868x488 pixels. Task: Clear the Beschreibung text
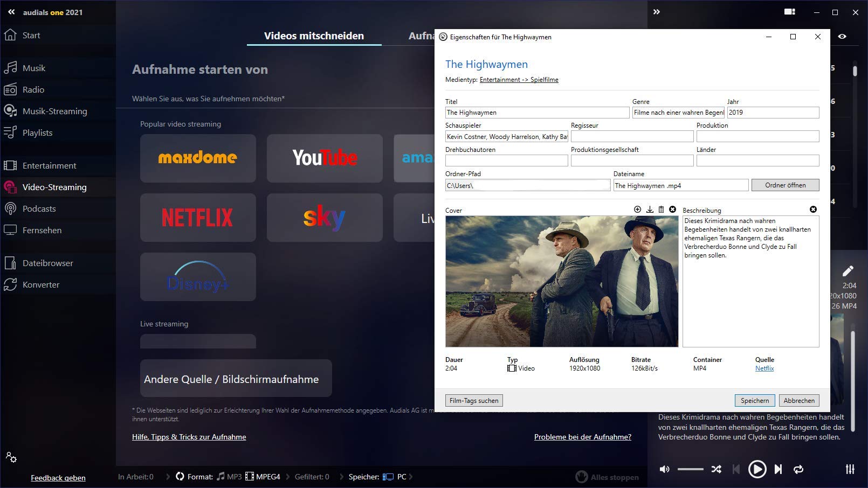coord(813,210)
